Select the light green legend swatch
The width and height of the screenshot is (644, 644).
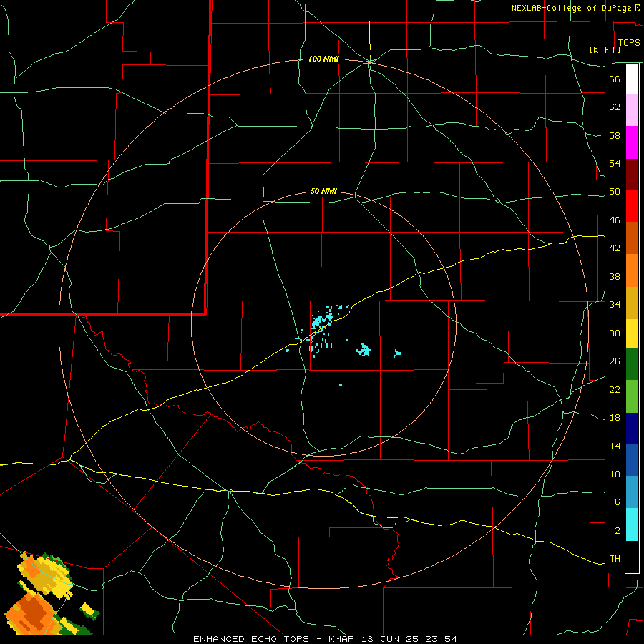[632, 396]
